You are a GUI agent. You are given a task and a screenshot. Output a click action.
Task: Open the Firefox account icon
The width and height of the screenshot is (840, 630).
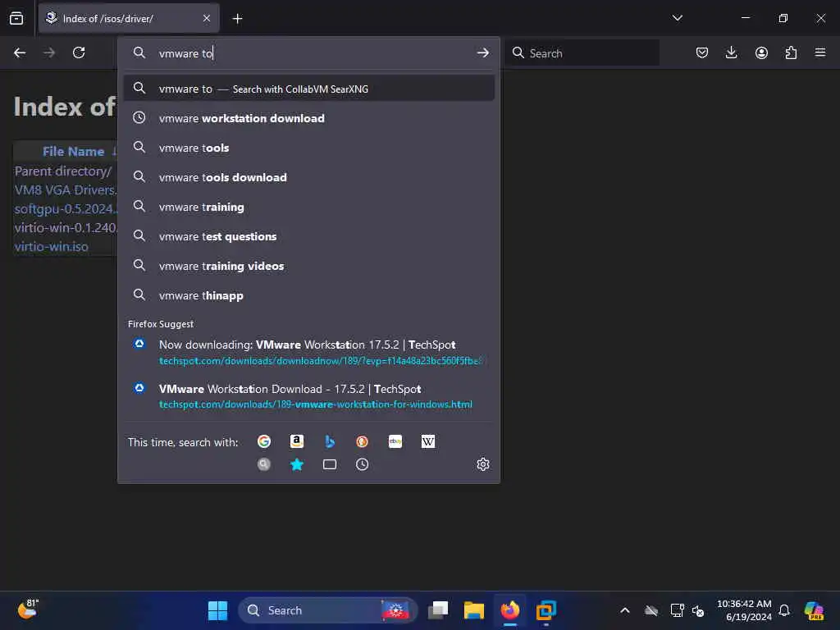[x=761, y=52]
